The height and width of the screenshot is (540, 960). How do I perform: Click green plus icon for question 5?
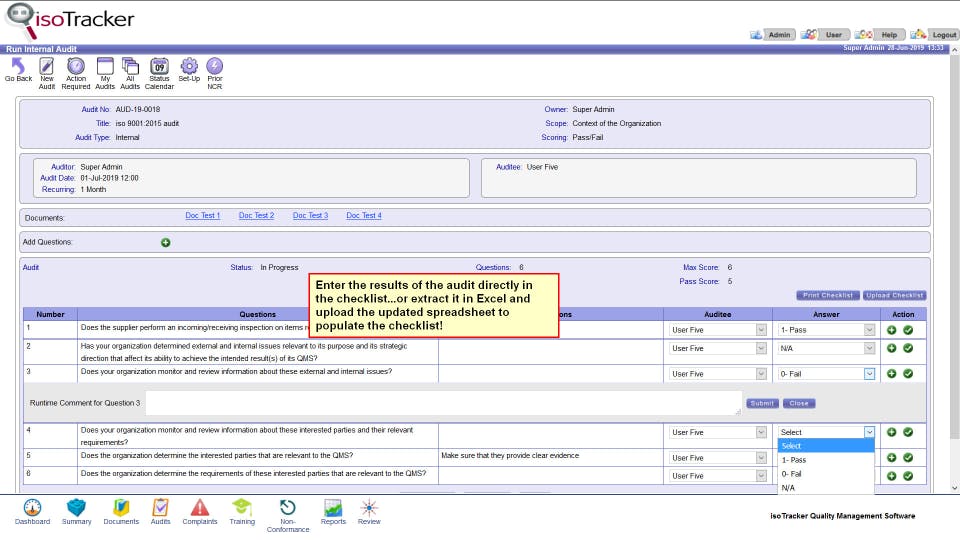(891, 457)
